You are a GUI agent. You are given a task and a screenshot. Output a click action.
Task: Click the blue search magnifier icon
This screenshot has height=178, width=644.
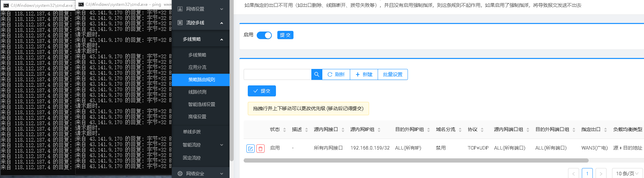[317, 74]
